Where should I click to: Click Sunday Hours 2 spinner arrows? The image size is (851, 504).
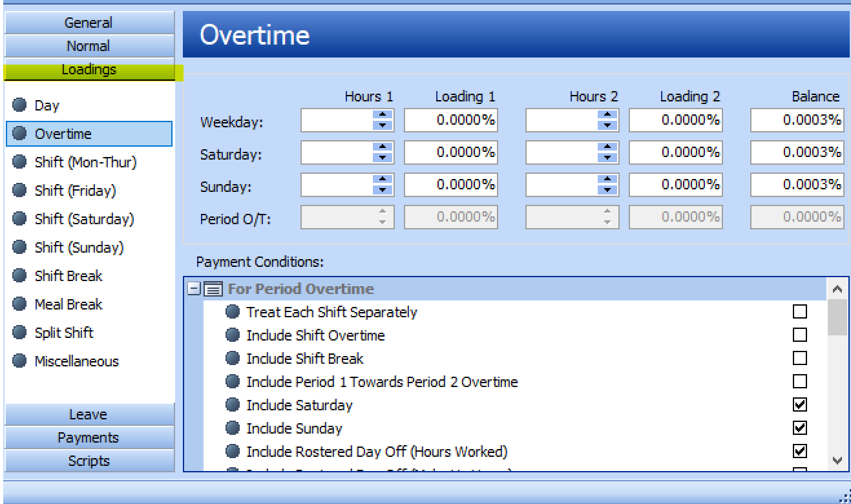(607, 184)
